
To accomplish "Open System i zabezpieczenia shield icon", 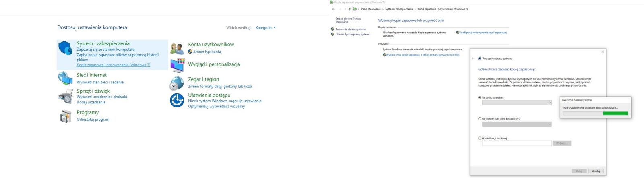I will click(x=65, y=47).
